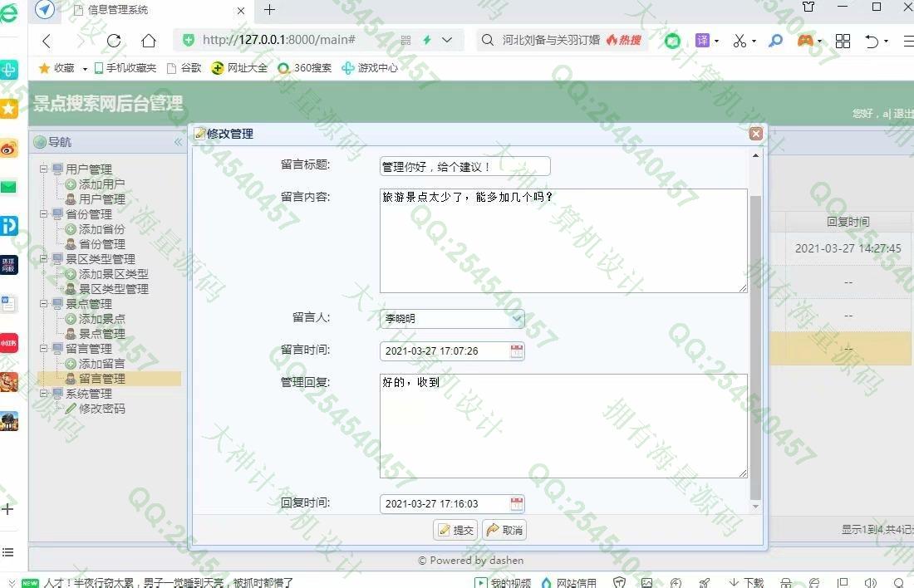Collapse the 景点管理 tree node
914x588 pixels.
(44, 304)
